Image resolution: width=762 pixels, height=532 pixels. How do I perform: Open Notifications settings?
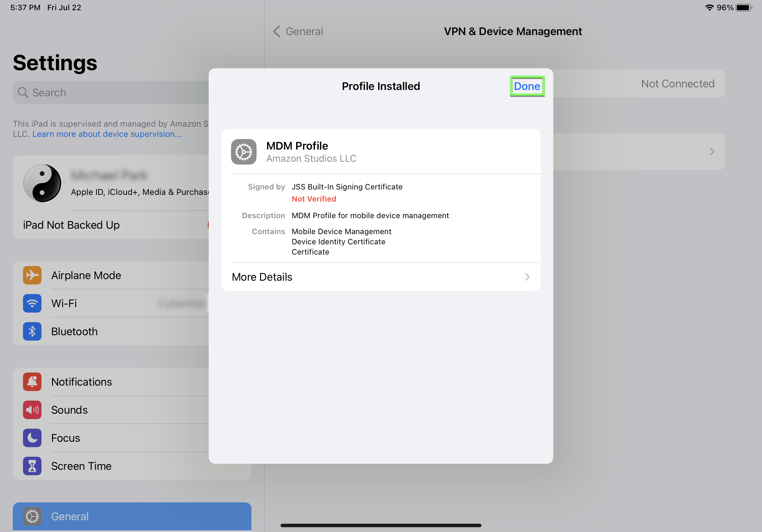point(111,382)
